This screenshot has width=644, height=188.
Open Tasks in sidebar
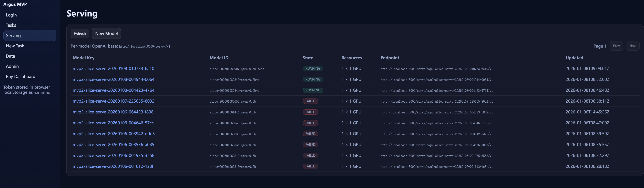pos(11,25)
